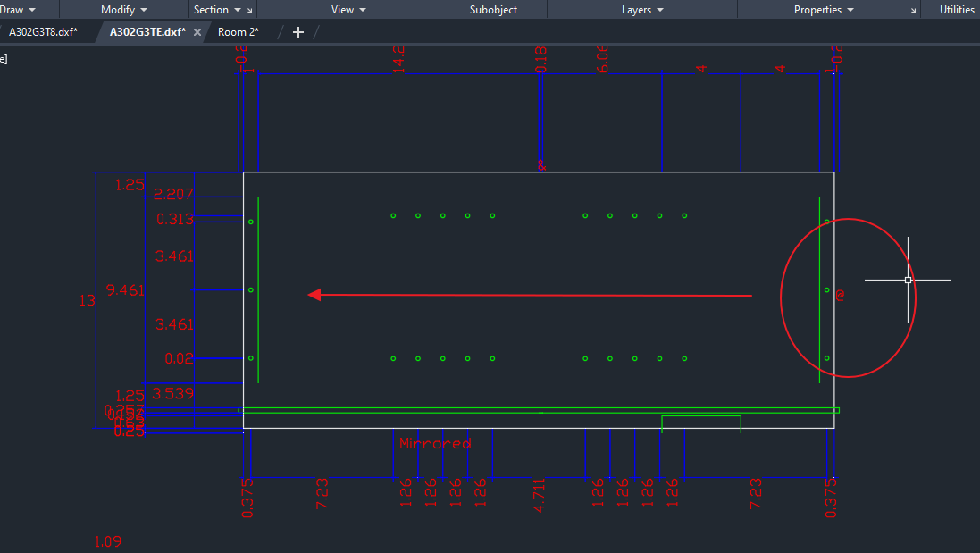Select the 9.461 dimension text
The image size is (980, 553).
125,290
